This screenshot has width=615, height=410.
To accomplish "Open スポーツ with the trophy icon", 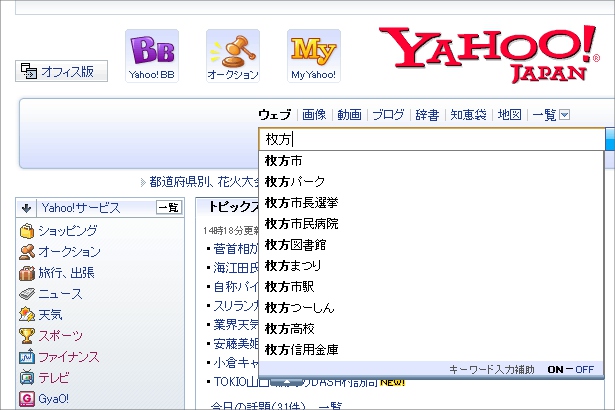I will point(60,336).
